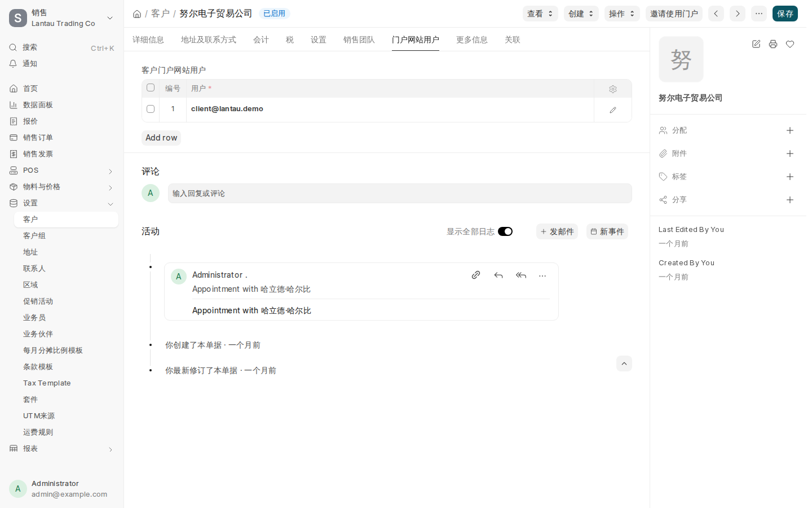Click the 保存 button
The image size is (812, 508).
tap(785, 14)
